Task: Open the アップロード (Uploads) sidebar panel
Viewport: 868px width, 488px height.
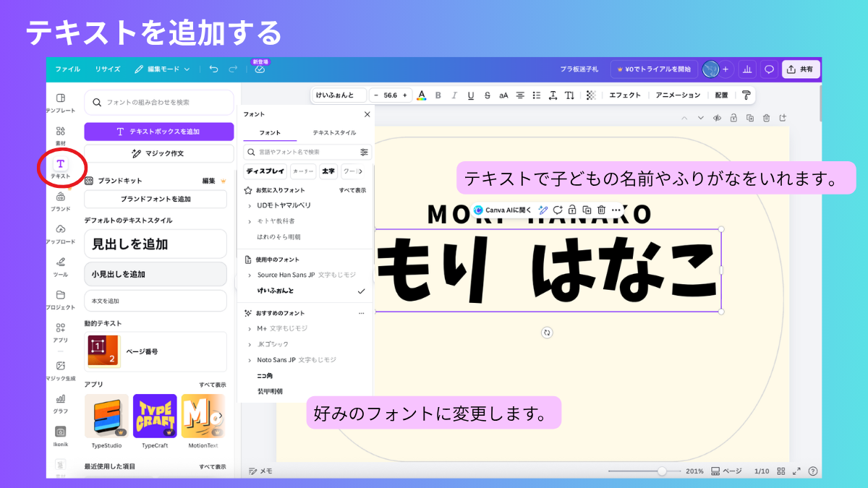Action: coord(61,232)
